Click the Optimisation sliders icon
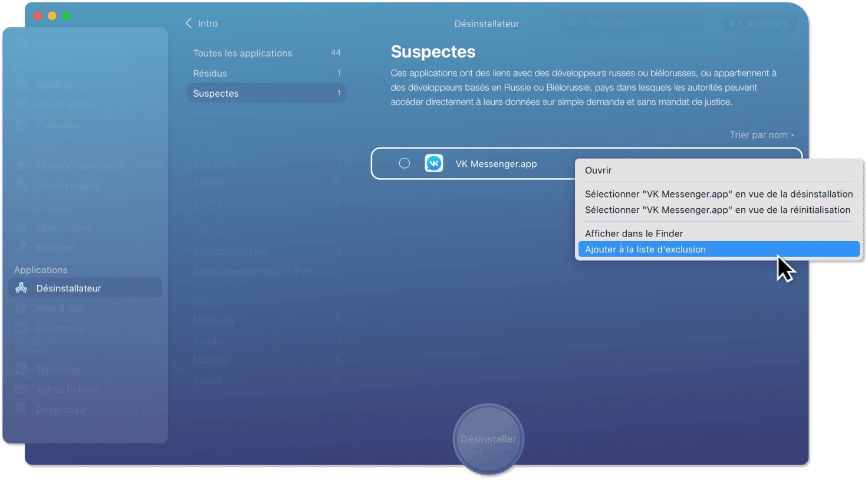This screenshot has height=480, width=868. point(21,227)
